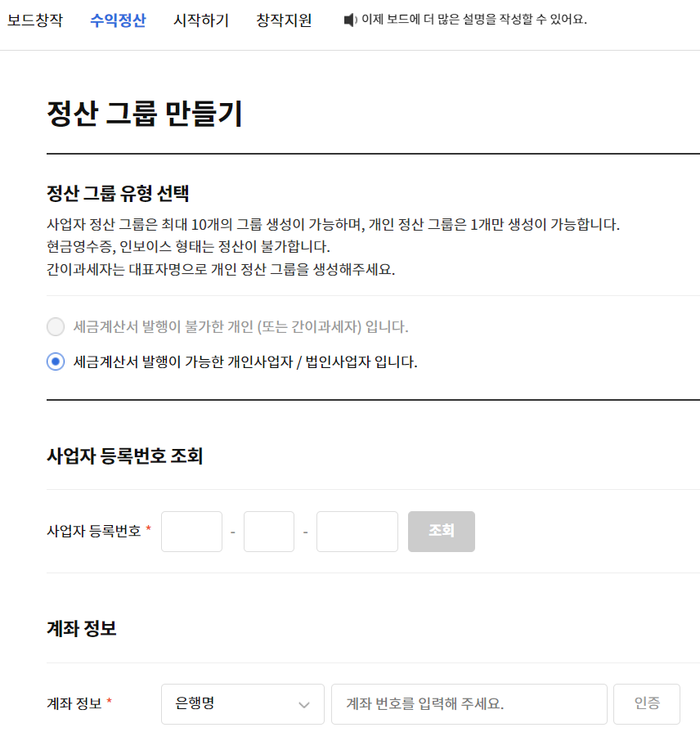Click the line about 최대 10개의 그룹

click(x=333, y=224)
